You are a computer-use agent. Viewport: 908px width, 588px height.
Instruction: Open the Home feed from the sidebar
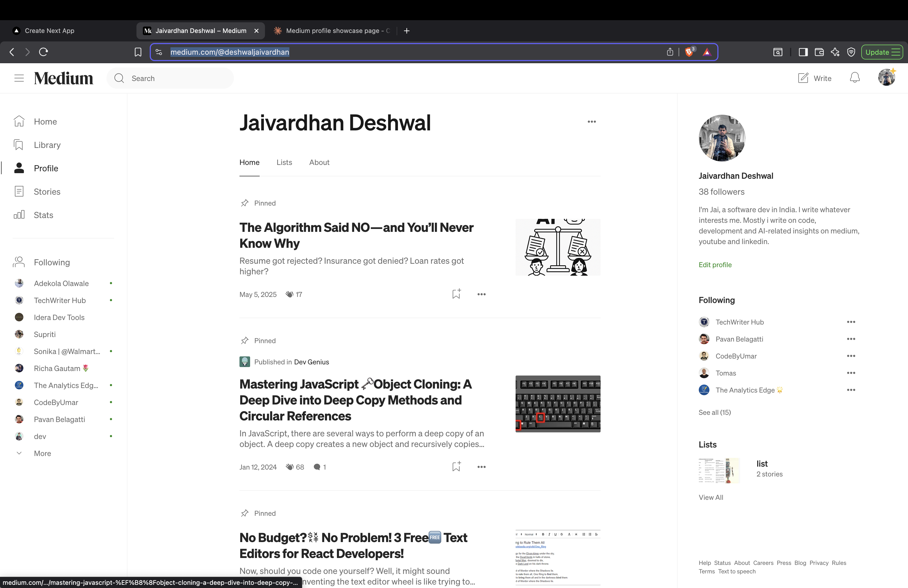click(45, 121)
